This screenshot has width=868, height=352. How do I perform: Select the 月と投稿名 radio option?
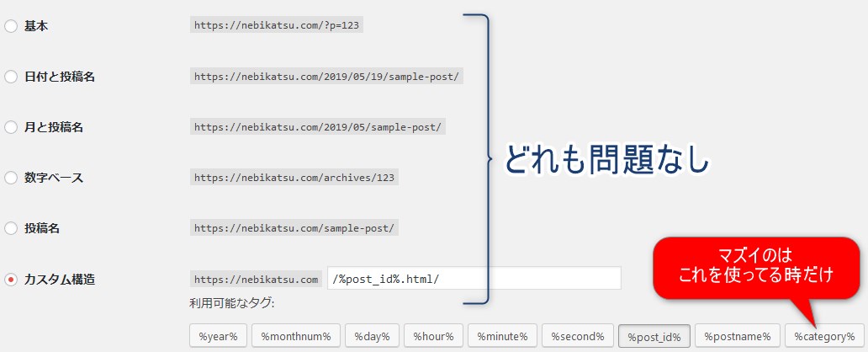[11, 127]
